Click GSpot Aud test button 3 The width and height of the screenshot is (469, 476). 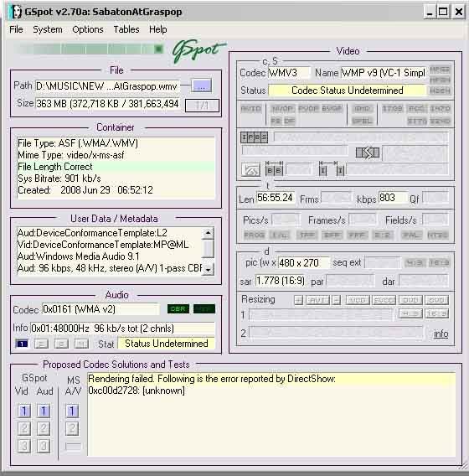click(44, 446)
